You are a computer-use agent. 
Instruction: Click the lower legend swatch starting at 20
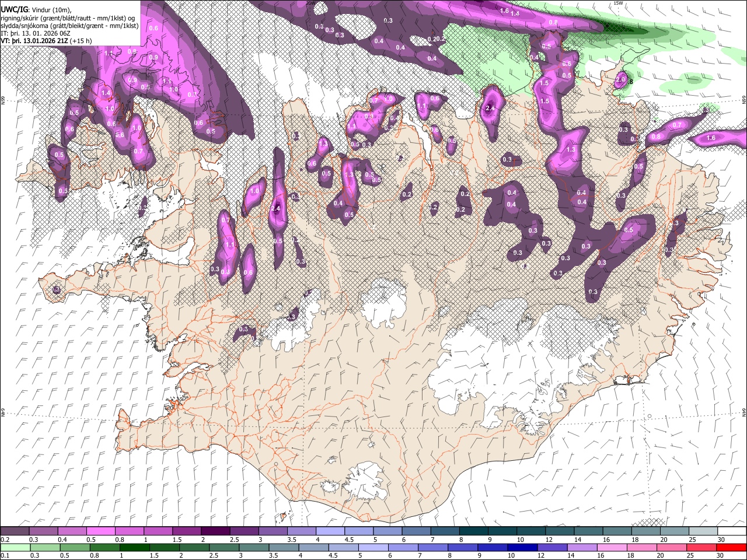672,547
